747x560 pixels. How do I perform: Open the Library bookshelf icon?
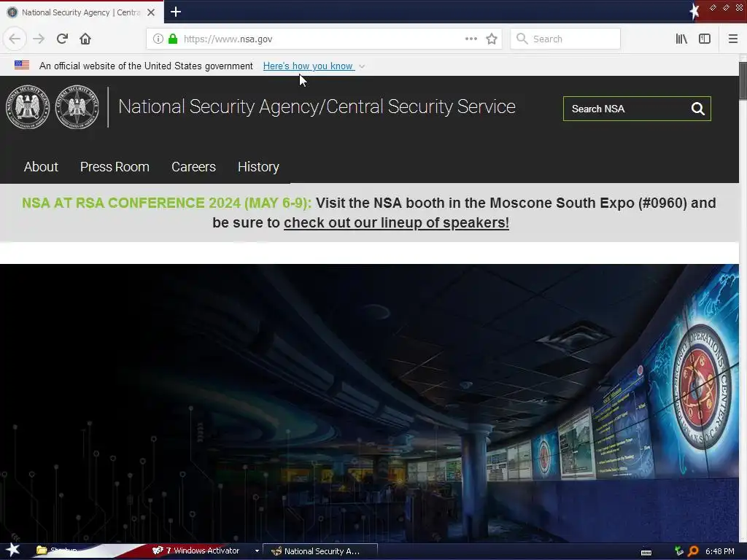point(681,39)
